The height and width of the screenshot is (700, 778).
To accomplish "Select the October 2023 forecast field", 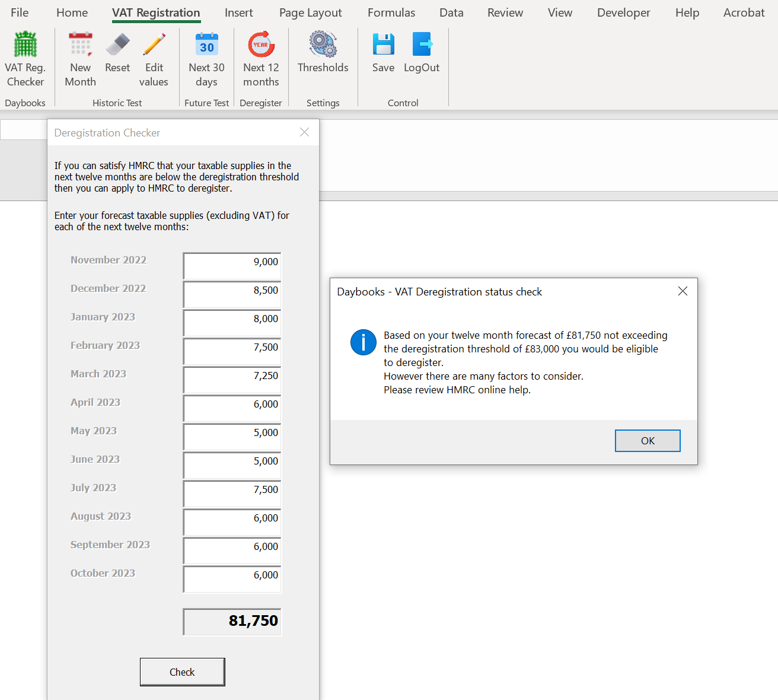I will 232,579.
